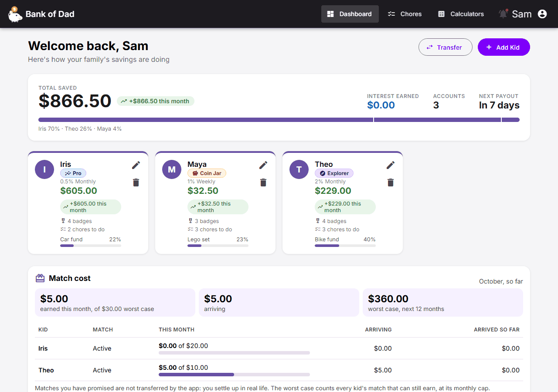This screenshot has height=392, width=558.
Task: Click Theo's Explorer badge
Action: click(334, 173)
